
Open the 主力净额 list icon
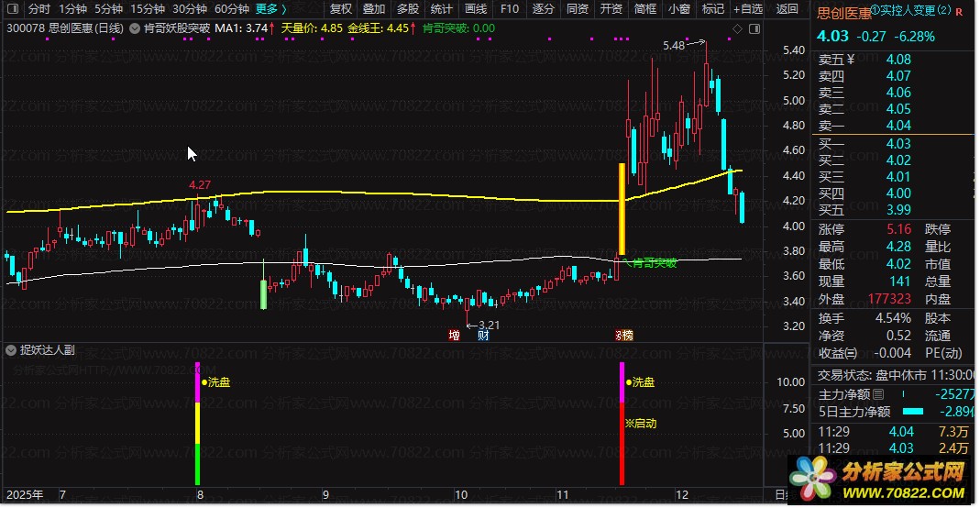(x=878, y=394)
